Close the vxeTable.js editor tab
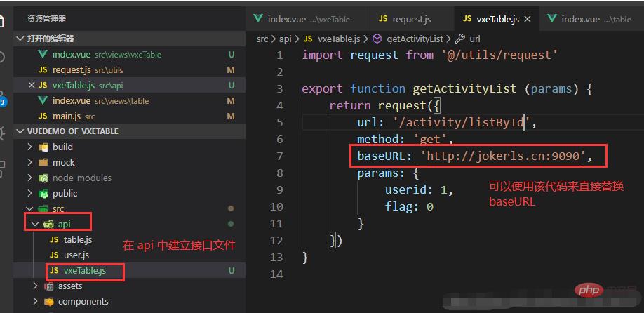644x313 pixels. click(x=528, y=19)
